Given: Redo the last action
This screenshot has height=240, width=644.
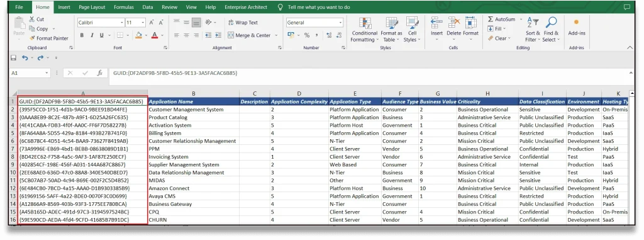Looking at the screenshot, I should (40, 58).
